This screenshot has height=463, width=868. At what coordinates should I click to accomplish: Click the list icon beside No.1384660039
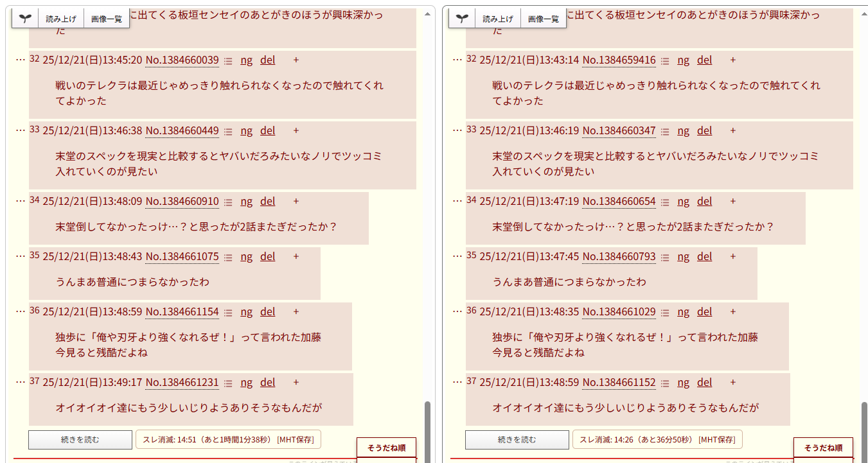[228, 60]
